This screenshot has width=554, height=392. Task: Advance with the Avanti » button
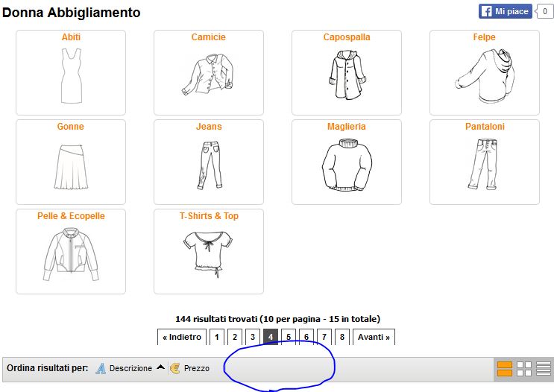point(374,337)
